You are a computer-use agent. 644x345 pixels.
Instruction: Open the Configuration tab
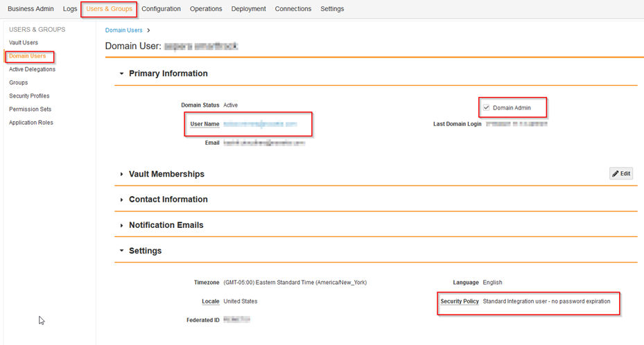click(161, 9)
